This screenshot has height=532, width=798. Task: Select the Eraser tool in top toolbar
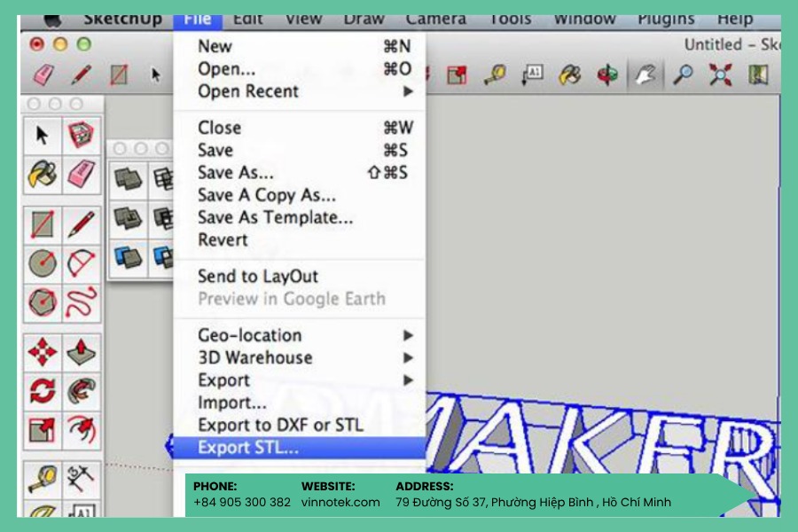pyautogui.click(x=43, y=74)
